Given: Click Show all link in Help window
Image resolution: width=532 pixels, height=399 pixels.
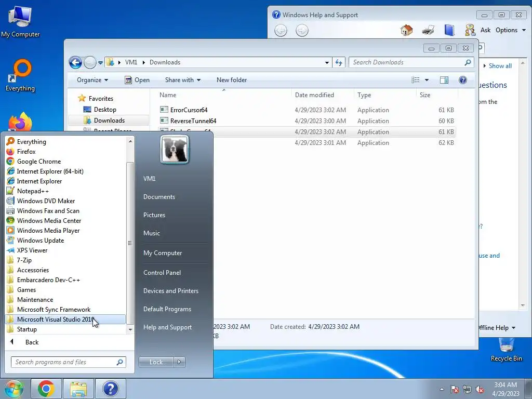Looking at the screenshot, I should (x=500, y=66).
